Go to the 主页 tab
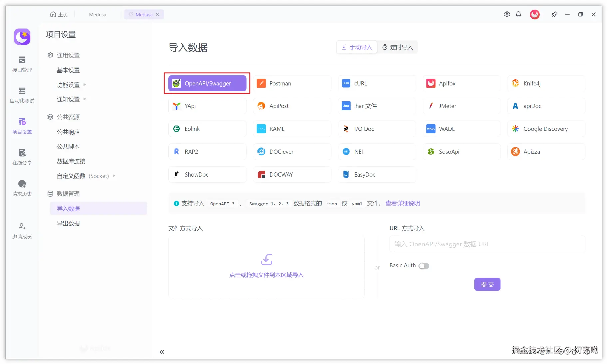The image size is (608, 364). tap(59, 14)
